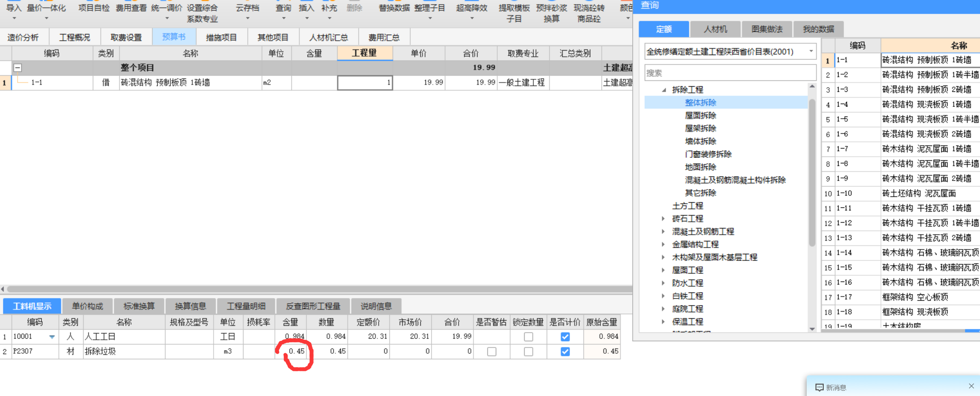Click the query tree vertical scrollbar

click(812, 173)
